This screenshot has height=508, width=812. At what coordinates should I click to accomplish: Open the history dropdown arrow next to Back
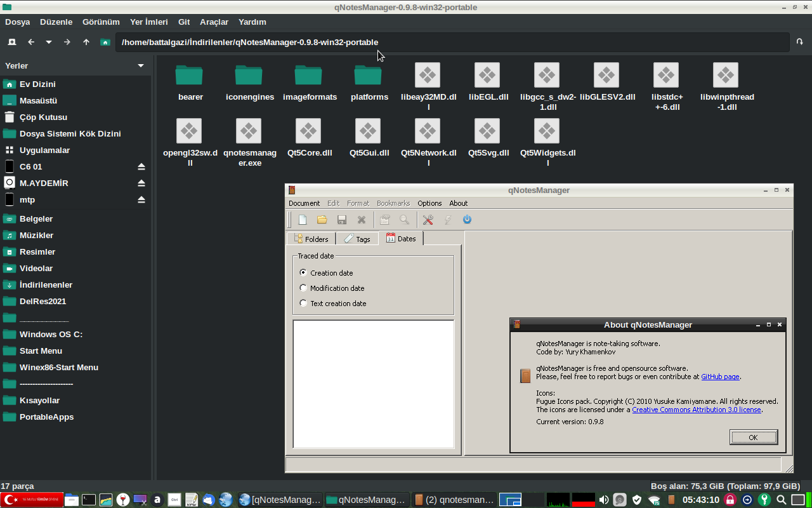[49, 42]
